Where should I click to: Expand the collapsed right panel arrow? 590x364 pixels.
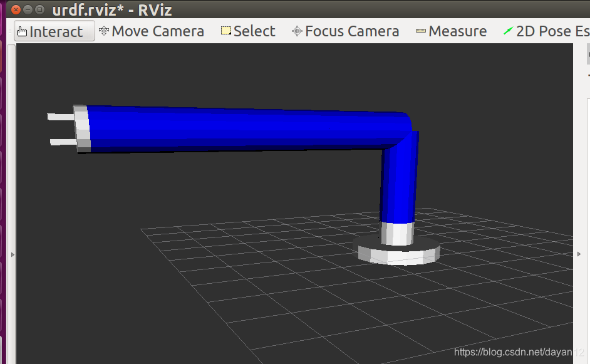tap(579, 254)
